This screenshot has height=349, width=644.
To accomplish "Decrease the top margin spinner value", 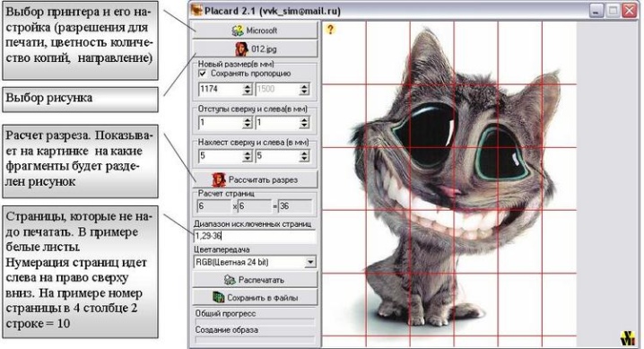I will click(x=248, y=126).
